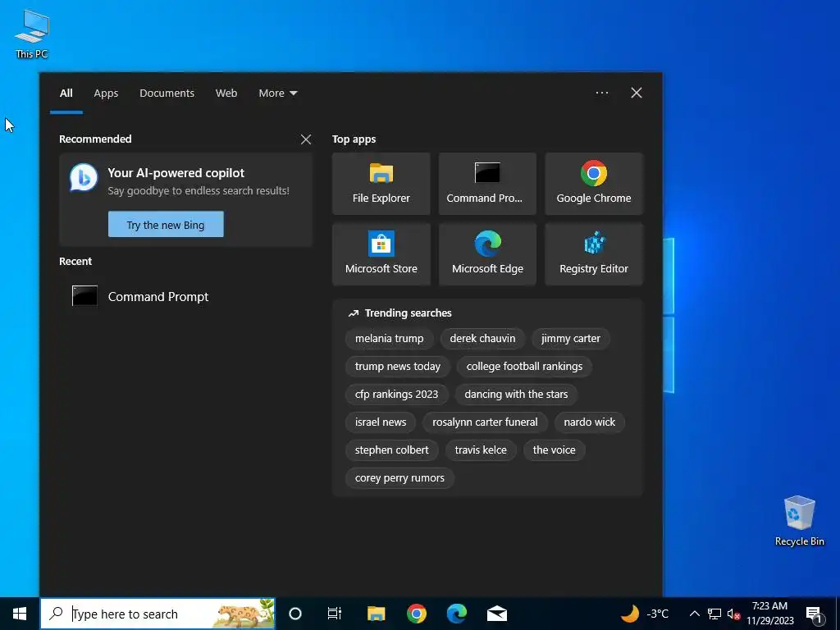Open the clock showing 7:23 AM
The image size is (840, 630).
769,614
